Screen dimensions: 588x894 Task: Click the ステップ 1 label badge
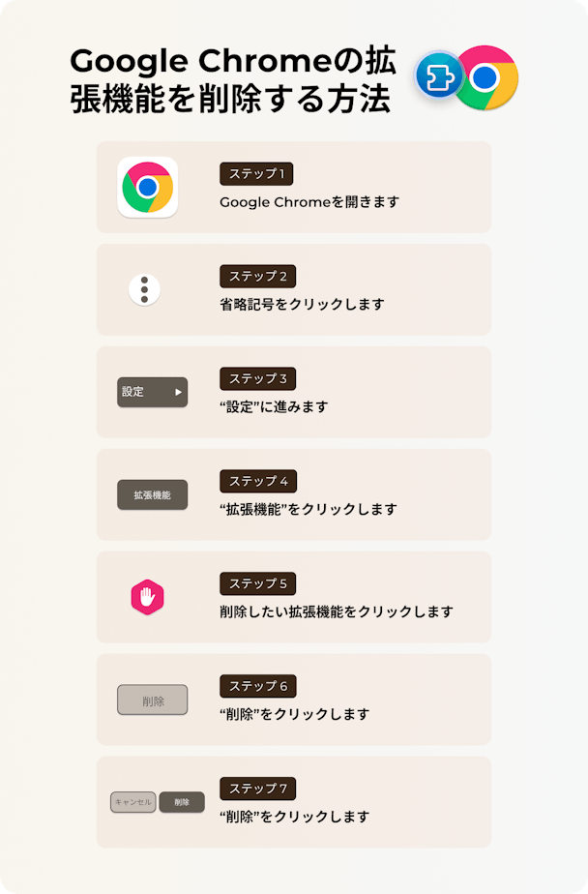256,174
